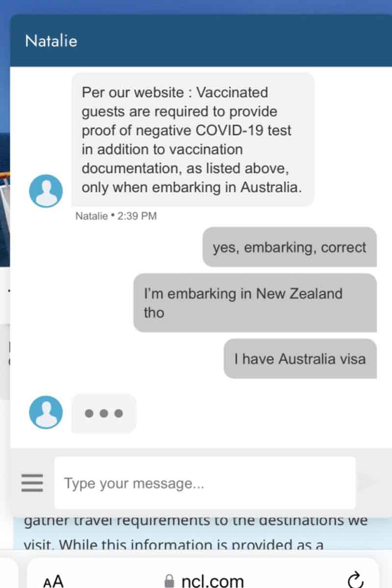Tap the faint send arrow icon
This screenshot has width=392, height=588.
[367, 483]
